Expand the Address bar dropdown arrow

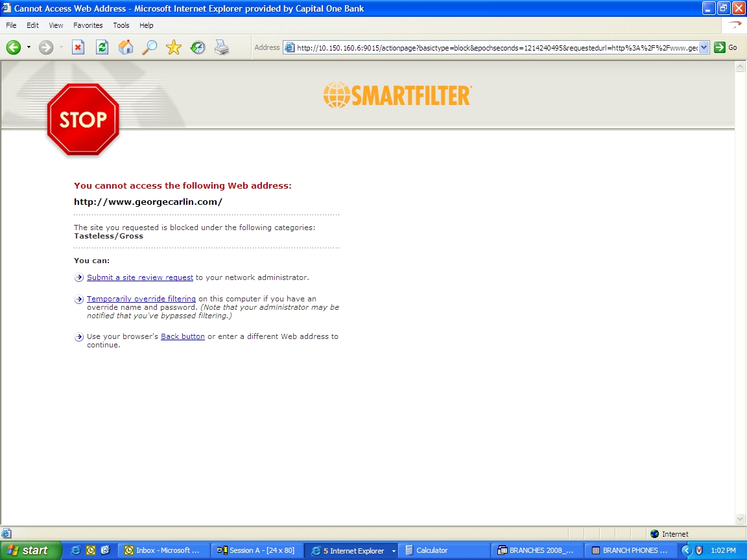point(704,47)
